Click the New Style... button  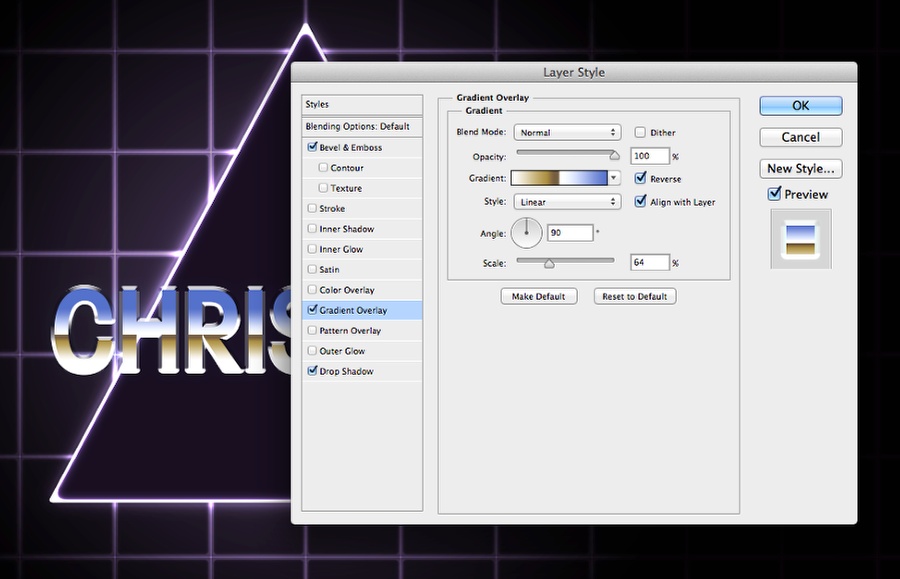click(801, 169)
